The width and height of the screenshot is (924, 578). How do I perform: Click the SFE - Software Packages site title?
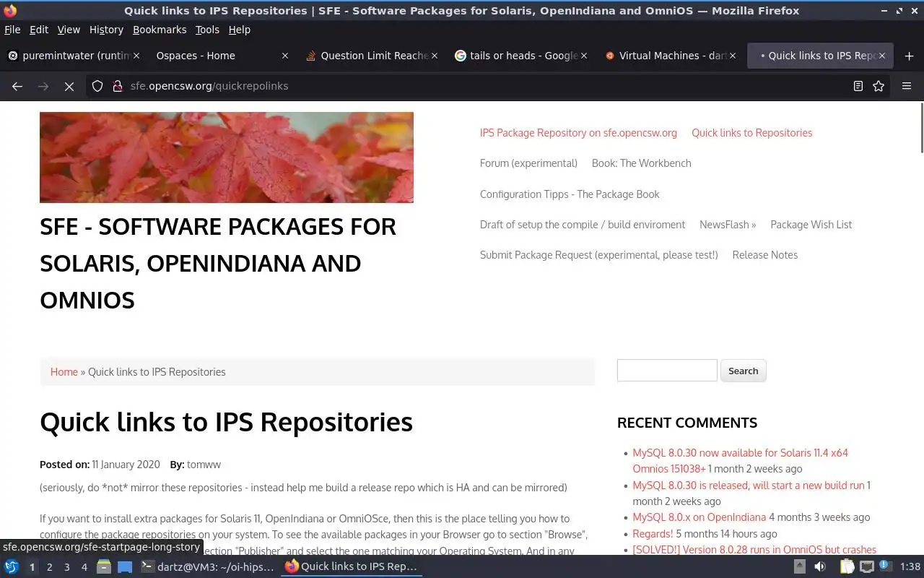pyautogui.click(x=218, y=263)
